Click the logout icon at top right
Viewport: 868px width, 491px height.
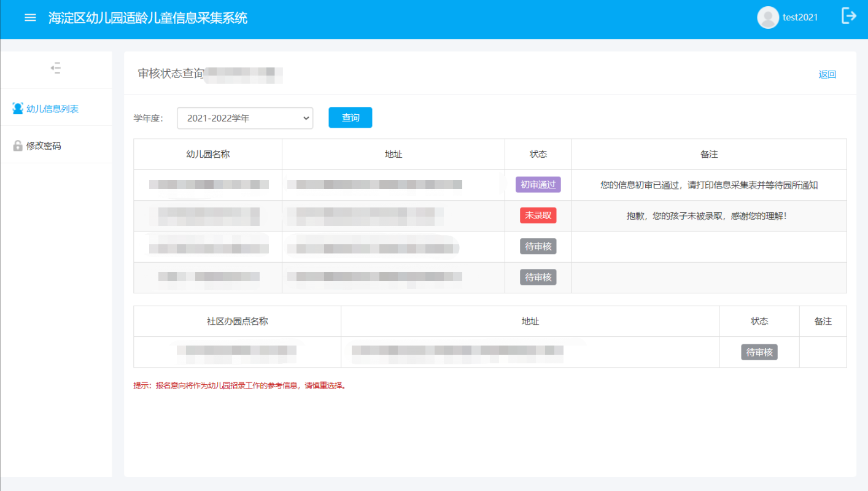pos(848,17)
